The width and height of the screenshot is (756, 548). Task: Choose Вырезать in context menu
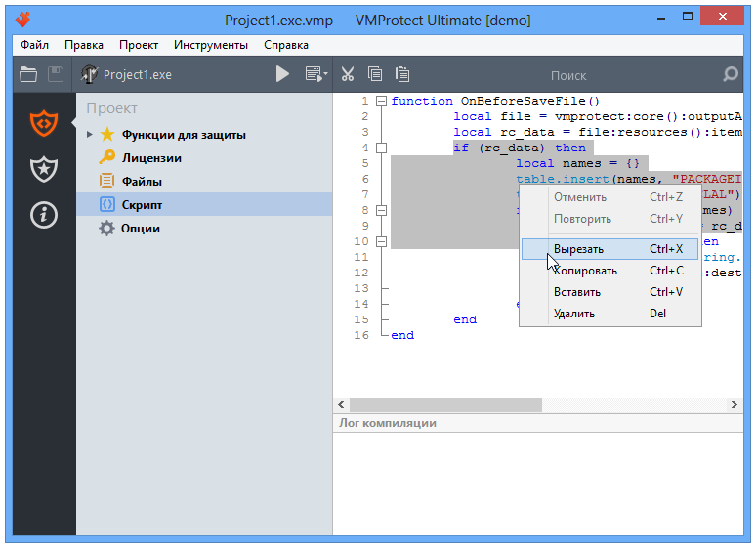[609, 249]
